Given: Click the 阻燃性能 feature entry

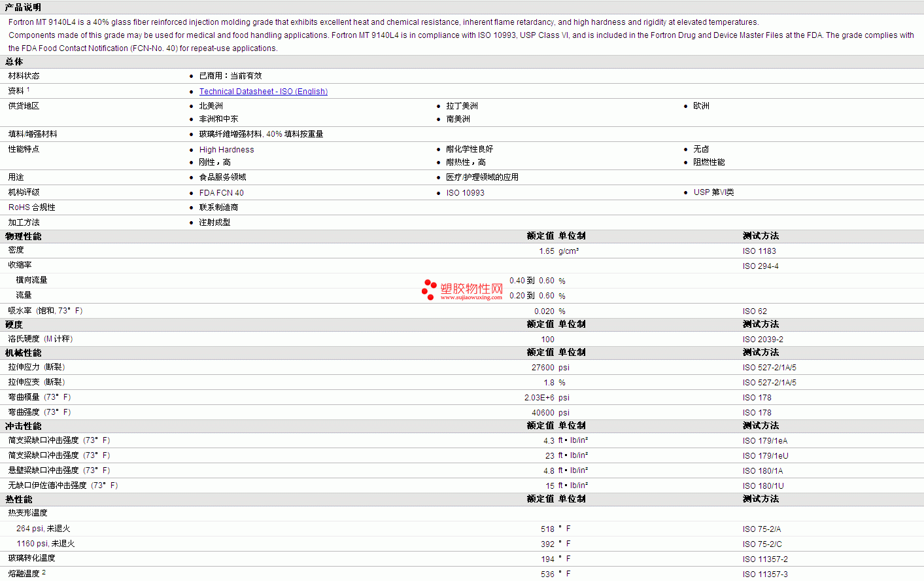Looking at the screenshot, I should pyautogui.click(x=709, y=162).
